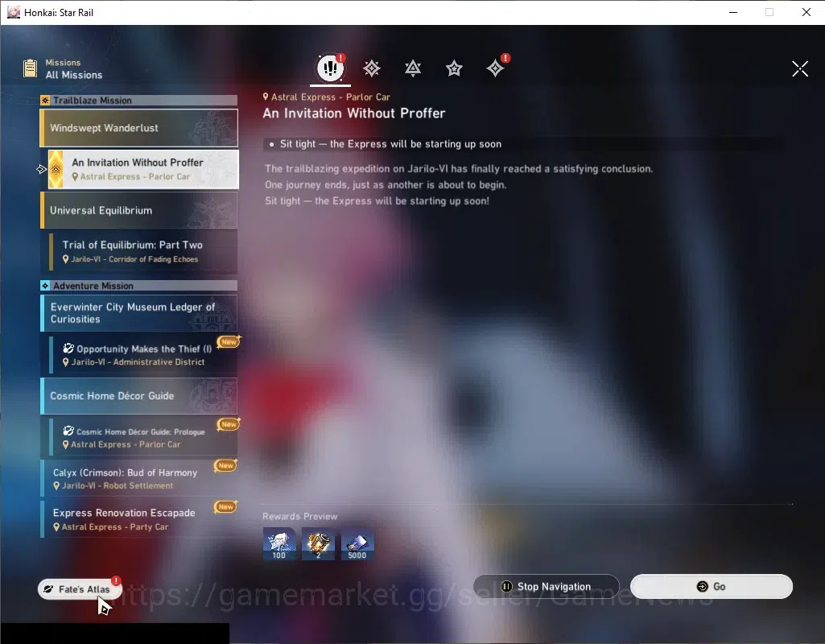Click the Stop Navigation button

point(547,586)
